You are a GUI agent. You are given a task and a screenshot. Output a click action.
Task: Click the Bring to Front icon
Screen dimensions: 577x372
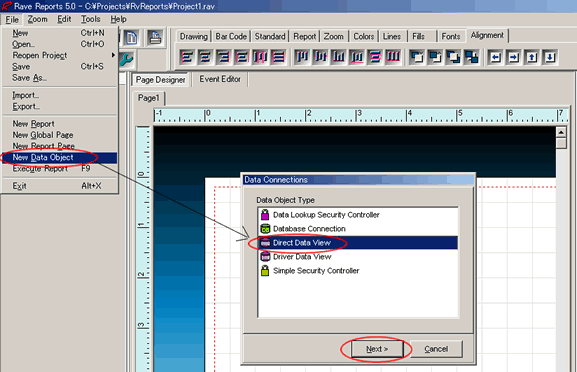click(x=417, y=57)
